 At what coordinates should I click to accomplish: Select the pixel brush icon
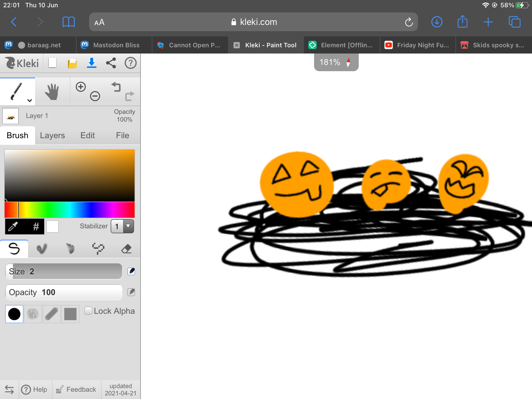(x=98, y=249)
